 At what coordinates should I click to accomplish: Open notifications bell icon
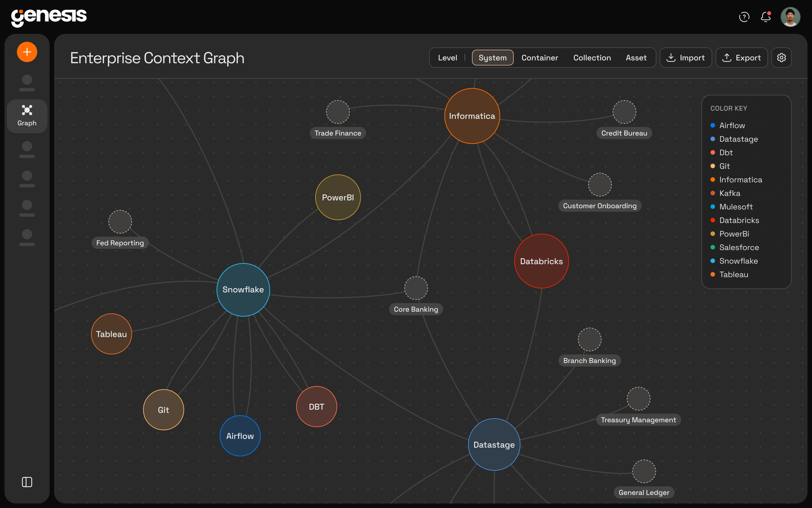tap(766, 17)
